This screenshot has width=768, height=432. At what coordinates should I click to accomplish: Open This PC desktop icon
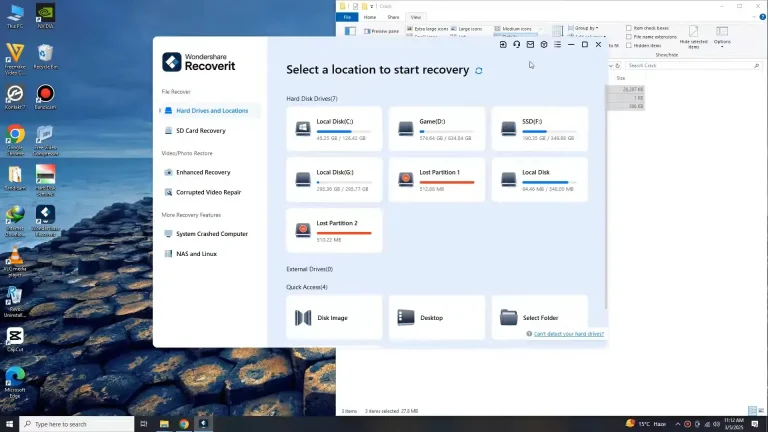pyautogui.click(x=15, y=16)
